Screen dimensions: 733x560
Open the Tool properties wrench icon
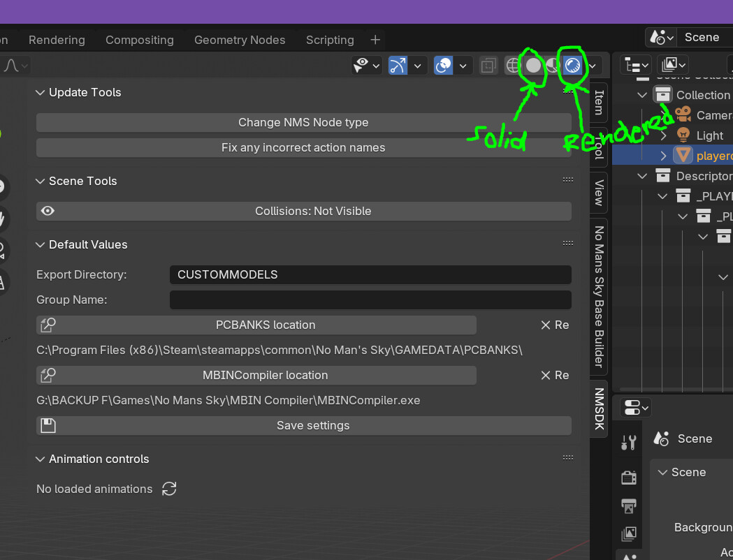628,441
